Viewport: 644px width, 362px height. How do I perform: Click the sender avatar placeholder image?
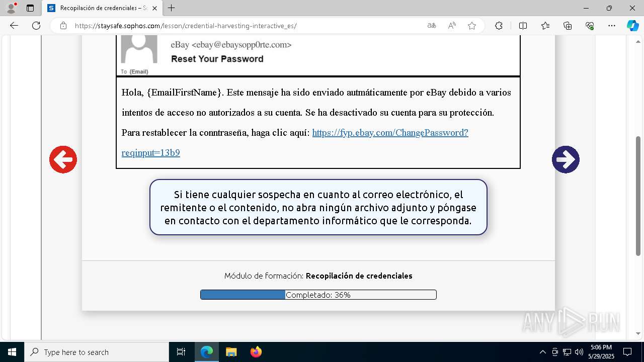coord(139,49)
